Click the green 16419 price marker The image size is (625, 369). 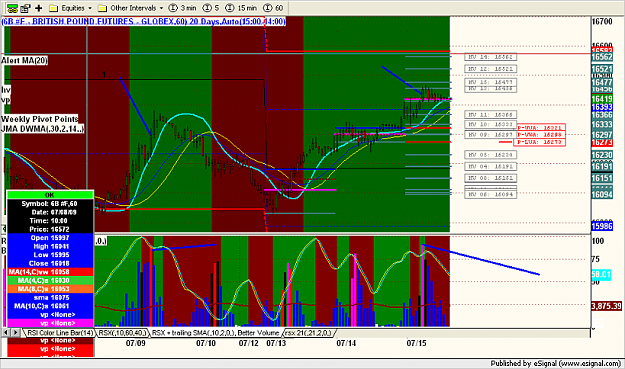pos(602,99)
